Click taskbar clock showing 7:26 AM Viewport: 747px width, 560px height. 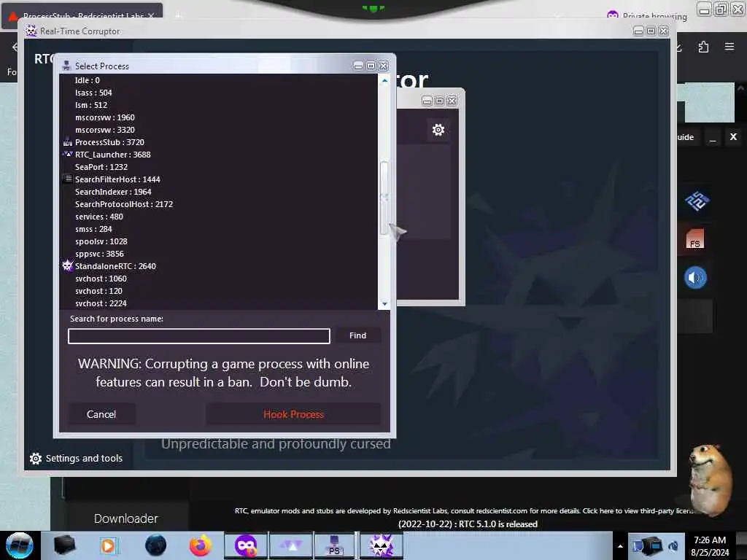pos(710,545)
